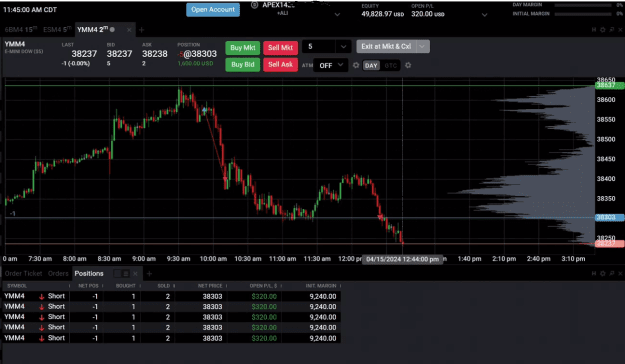
Task: Click the red 38237 last price label
Action: click(609, 244)
